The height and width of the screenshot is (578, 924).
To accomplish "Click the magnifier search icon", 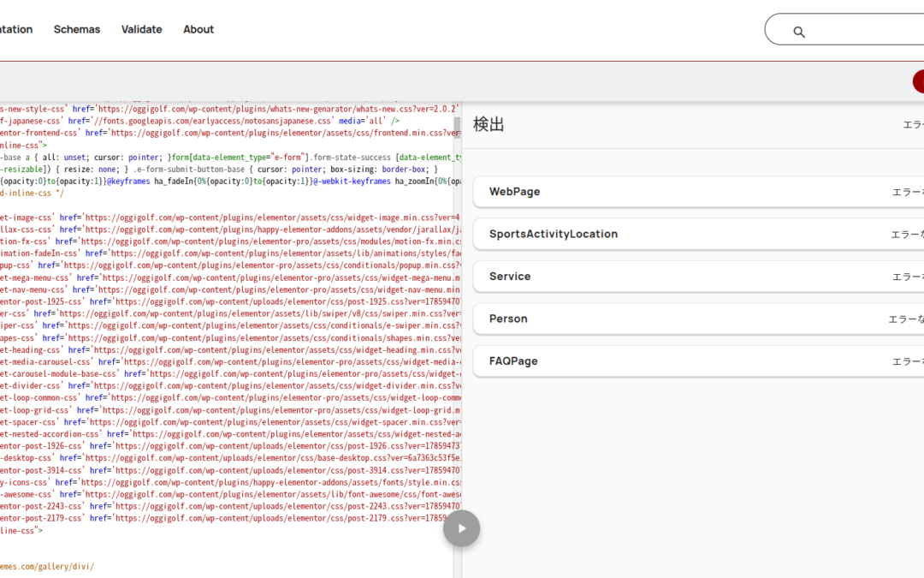I will [799, 32].
